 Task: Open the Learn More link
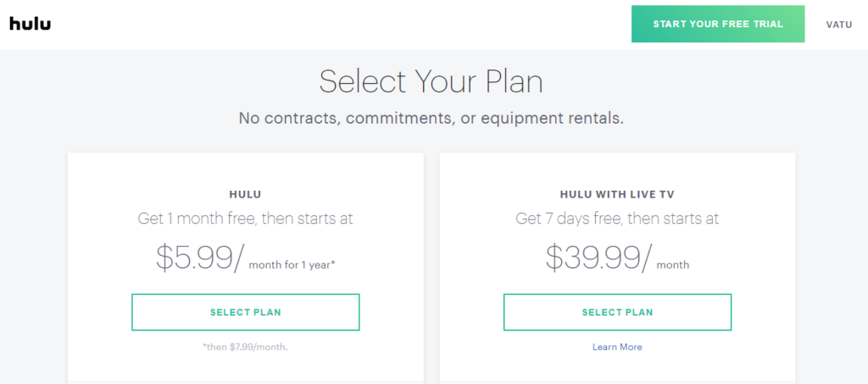617,347
